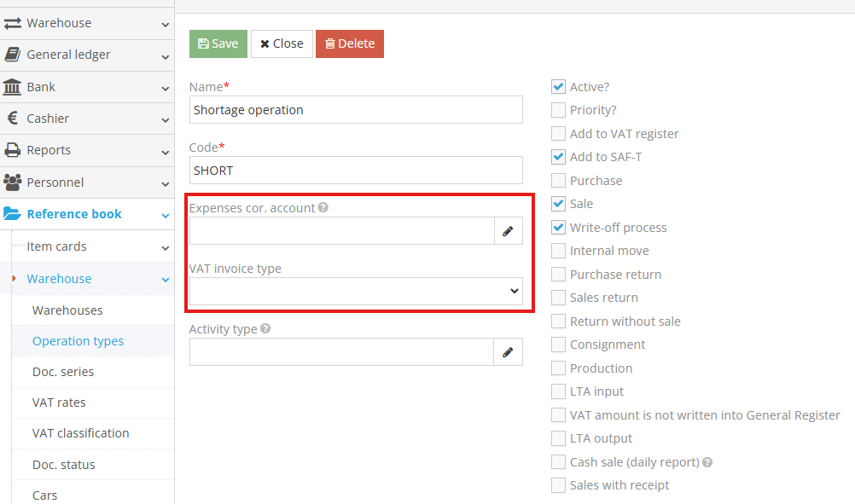
Task: Select the Personnel menu item
Action: [55, 182]
